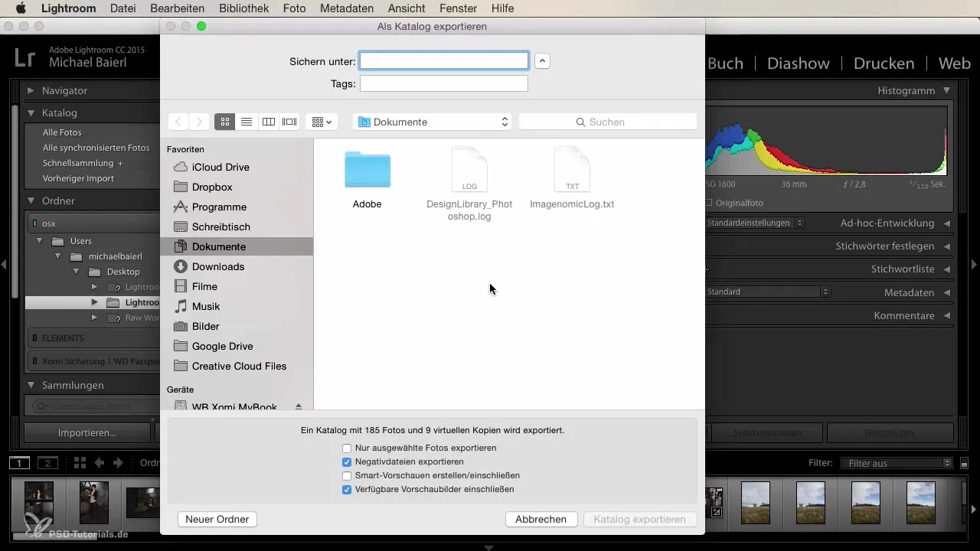The height and width of the screenshot is (551, 980).
Task: Focus the Tags field
Action: pyautogui.click(x=444, y=83)
